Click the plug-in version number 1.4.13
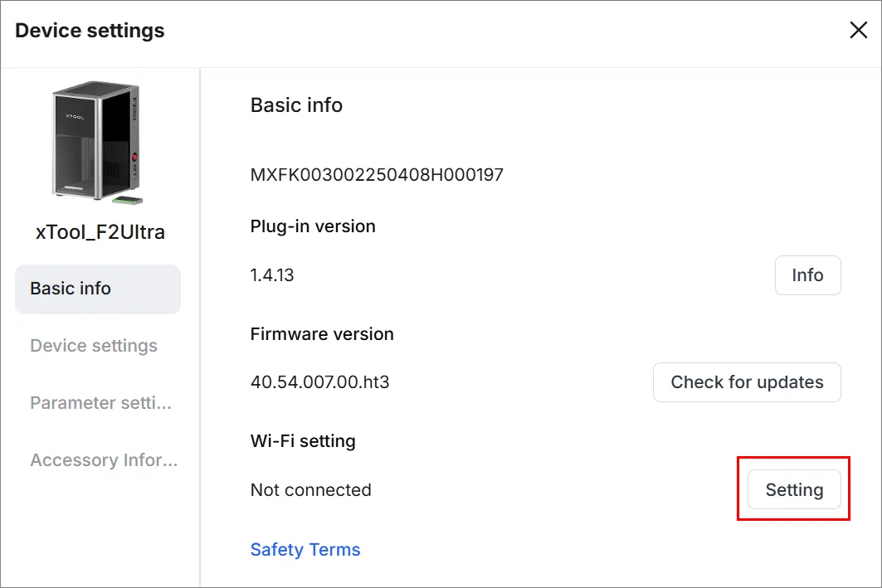Screen dimensions: 882x588 [x=272, y=275]
